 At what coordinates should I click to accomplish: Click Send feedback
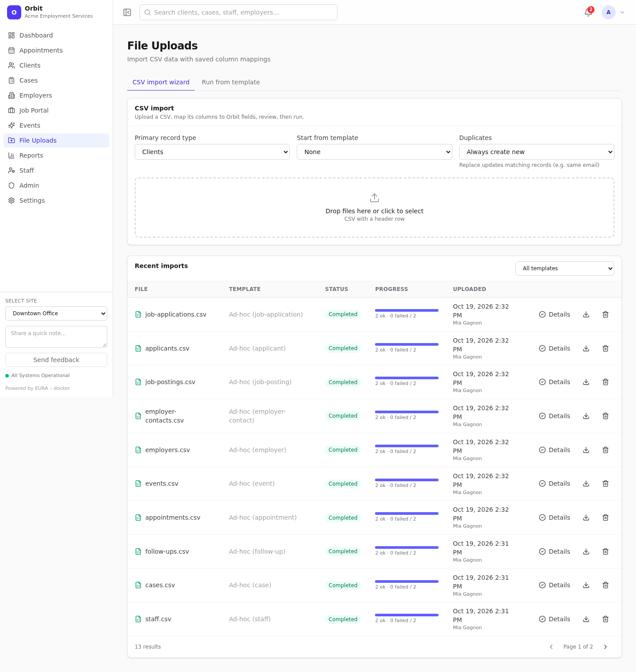coord(56,360)
